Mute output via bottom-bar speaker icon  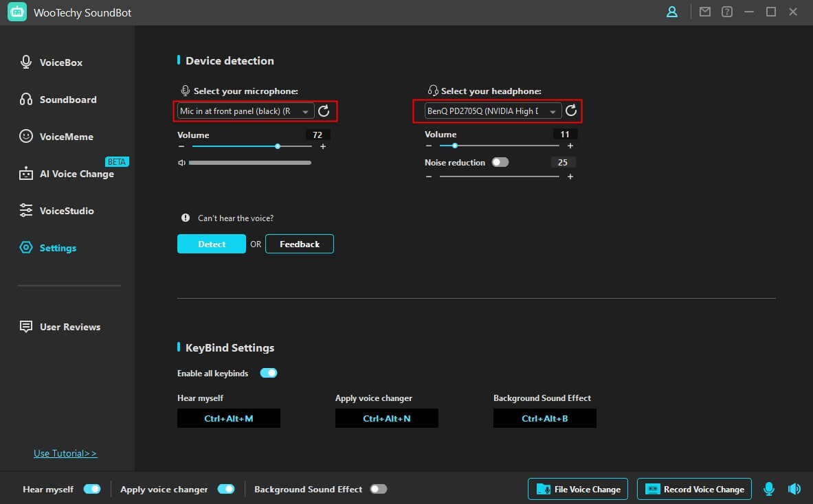794,488
